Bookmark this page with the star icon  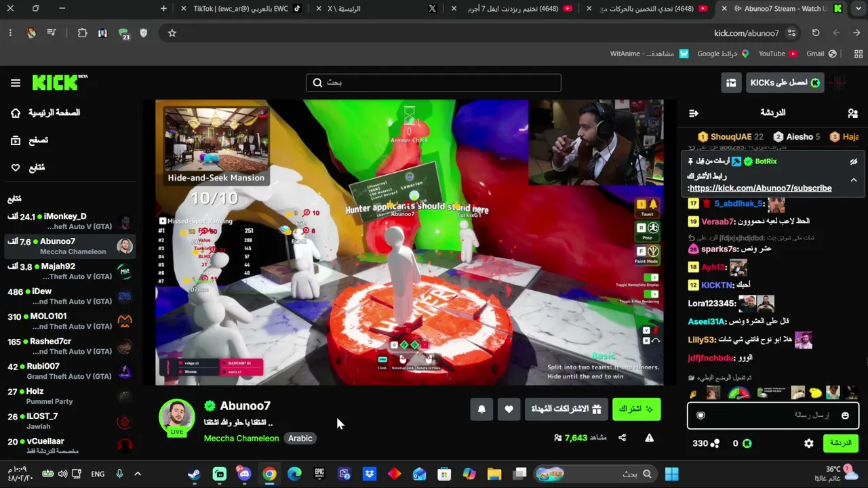[x=172, y=33]
